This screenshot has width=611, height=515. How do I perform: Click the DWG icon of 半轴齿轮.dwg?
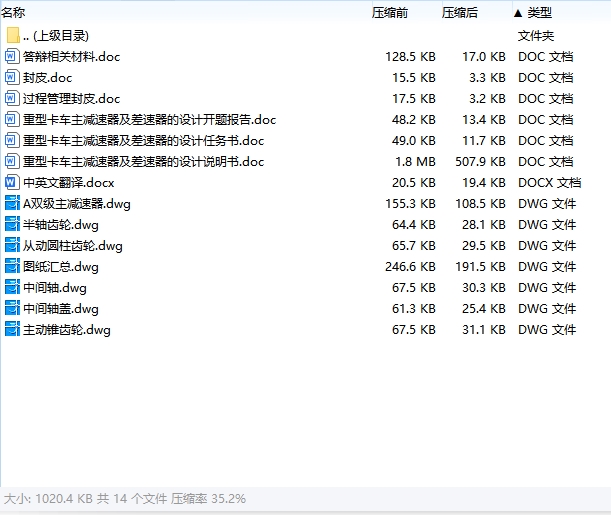click(12, 225)
